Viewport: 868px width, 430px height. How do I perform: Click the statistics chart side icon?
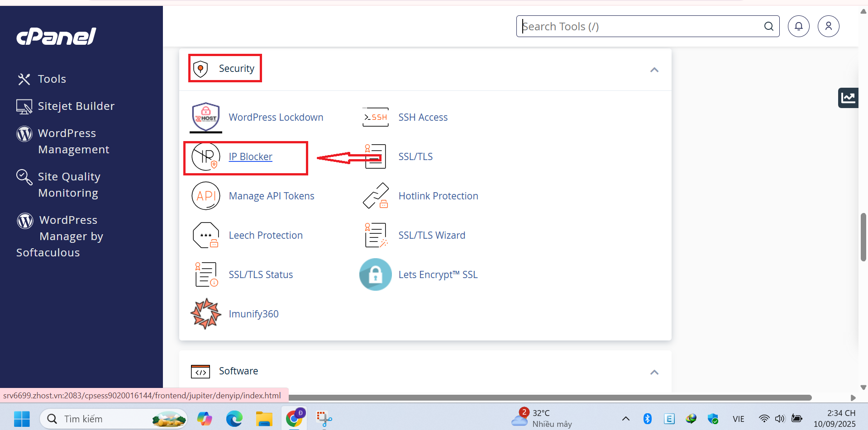[848, 98]
